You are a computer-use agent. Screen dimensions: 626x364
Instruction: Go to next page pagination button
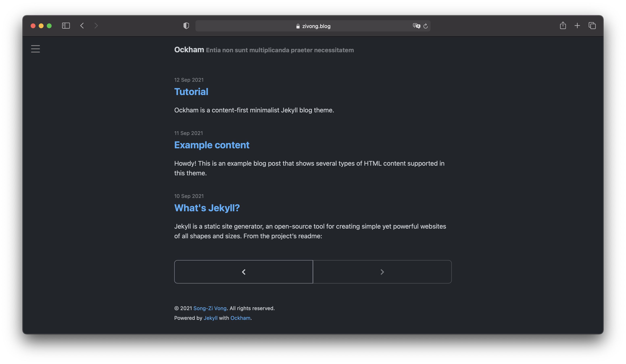pos(382,272)
